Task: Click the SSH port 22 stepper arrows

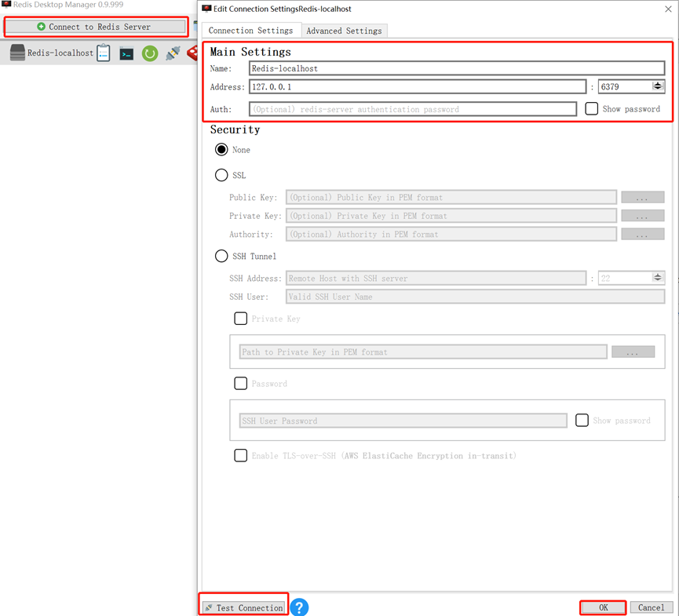Action: [658, 277]
